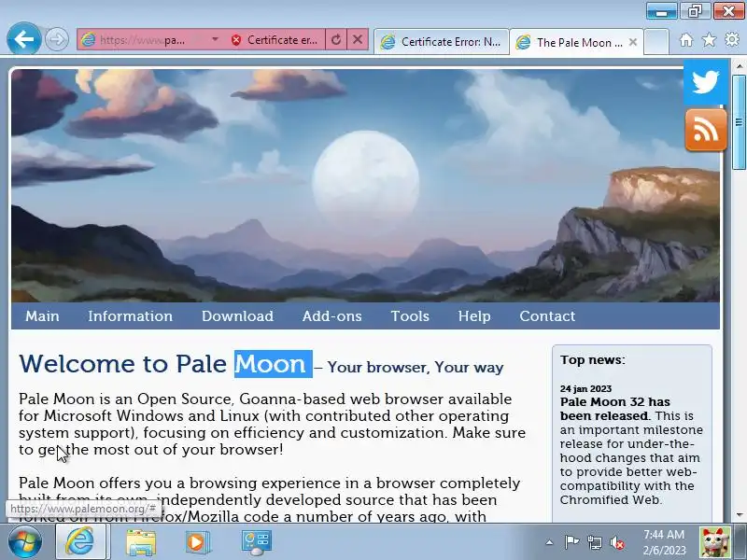Screen dimensions: 747x560
Task: Click 'Your browser, Your way' tagline
Action: point(415,368)
